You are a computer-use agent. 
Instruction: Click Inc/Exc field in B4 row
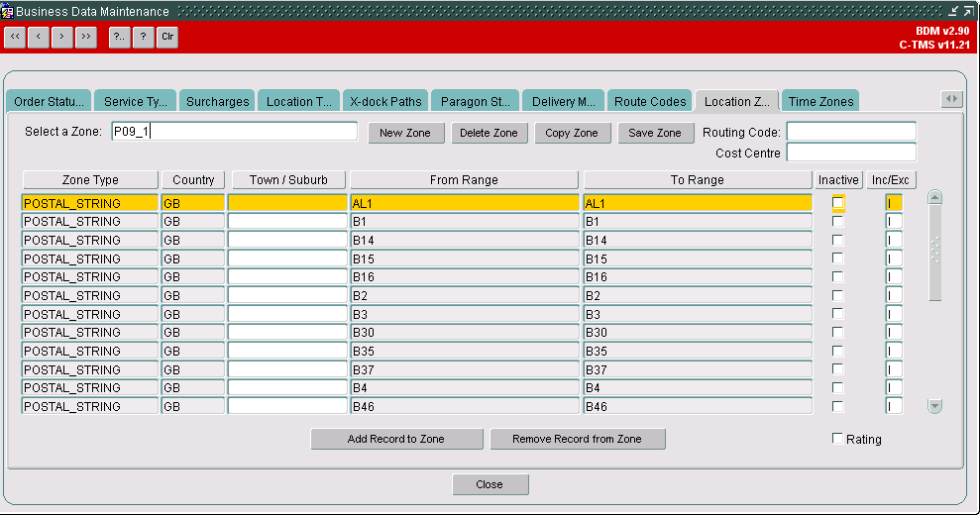pos(894,387)
